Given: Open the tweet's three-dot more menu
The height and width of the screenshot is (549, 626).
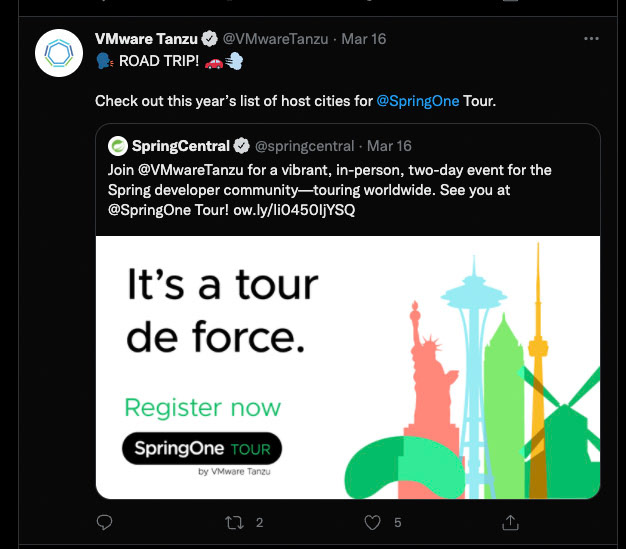Looking at the screenshot, I should tap(591, 39).
